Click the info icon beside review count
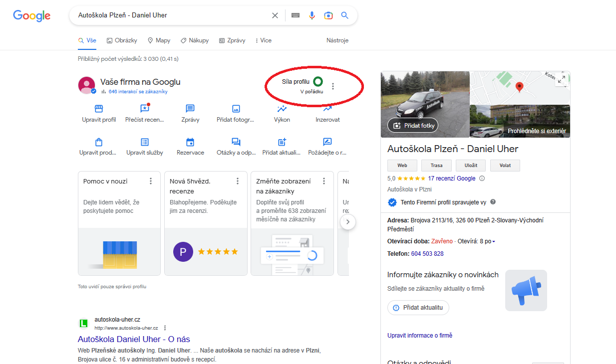 coord(482,179)
